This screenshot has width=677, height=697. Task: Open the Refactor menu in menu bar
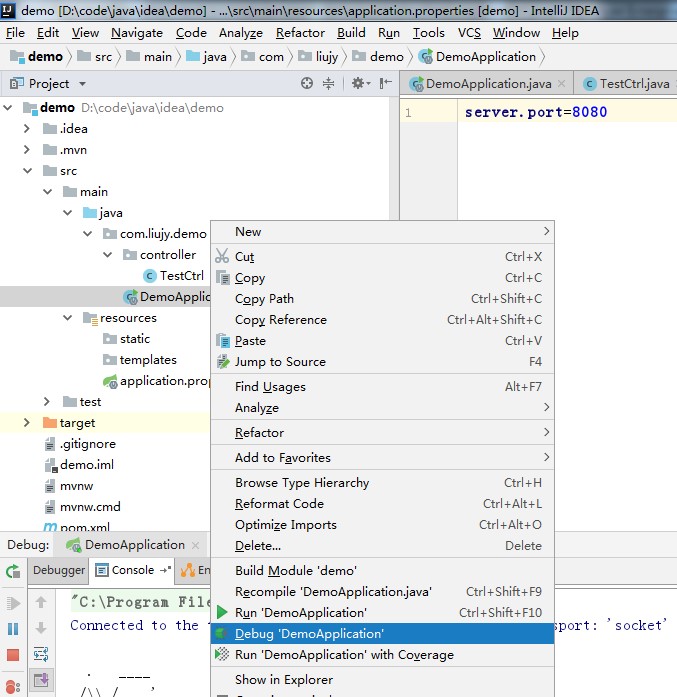click(300, 33)
